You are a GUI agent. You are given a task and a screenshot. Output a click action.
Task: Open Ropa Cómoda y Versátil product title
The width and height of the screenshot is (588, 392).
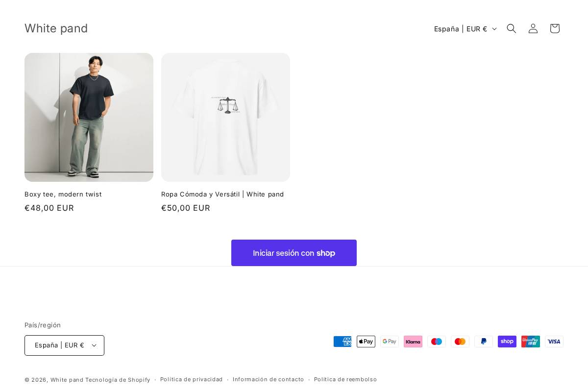click(222, 194)
